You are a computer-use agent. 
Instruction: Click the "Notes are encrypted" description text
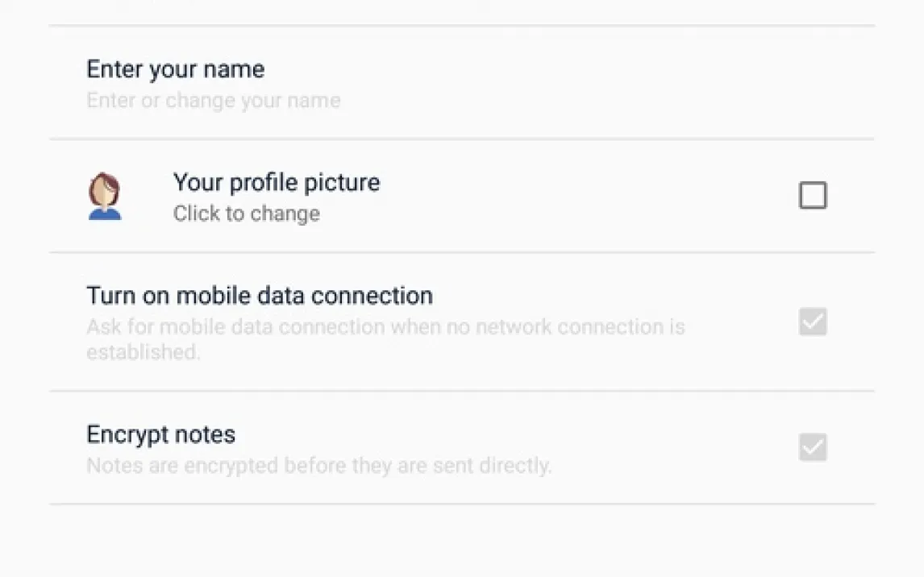318,466
